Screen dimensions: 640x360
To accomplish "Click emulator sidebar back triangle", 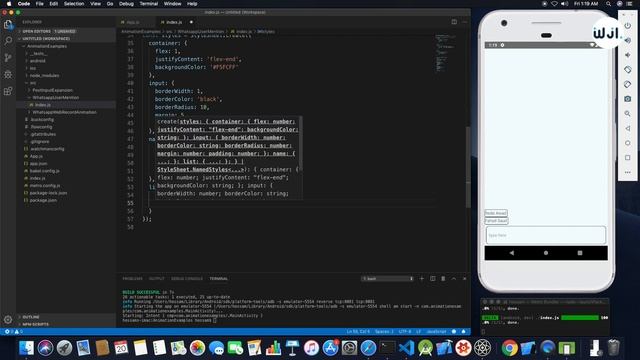I will pos(628,128).
